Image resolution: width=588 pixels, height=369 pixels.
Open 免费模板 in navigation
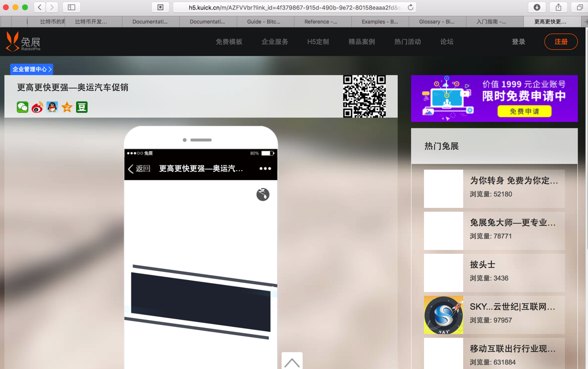pos(229,42)
